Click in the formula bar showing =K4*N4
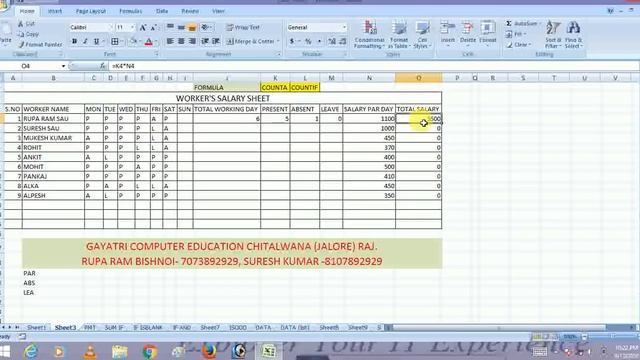 pyautogui.click(x=373, y=66)
